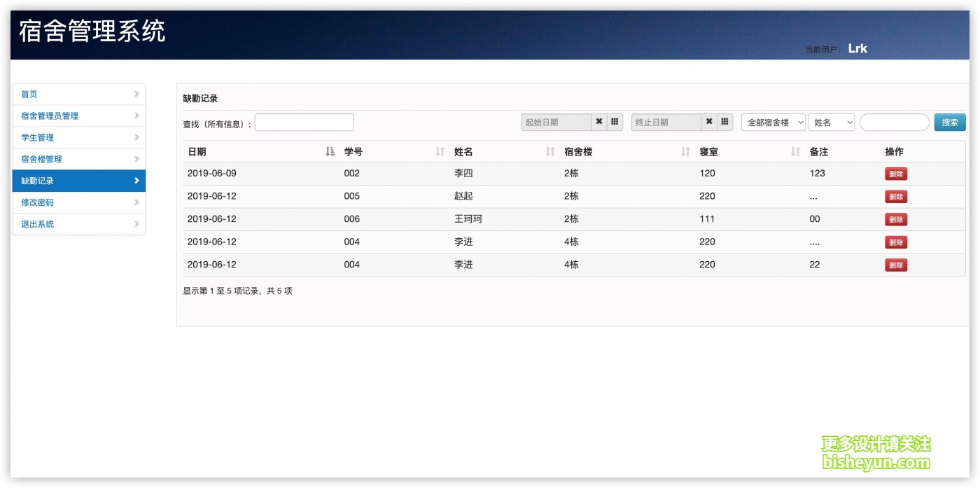This screenshot has width=980, height=488.
Task: Sort table by 姓名 column sort icon
Action: click(550, 152)
